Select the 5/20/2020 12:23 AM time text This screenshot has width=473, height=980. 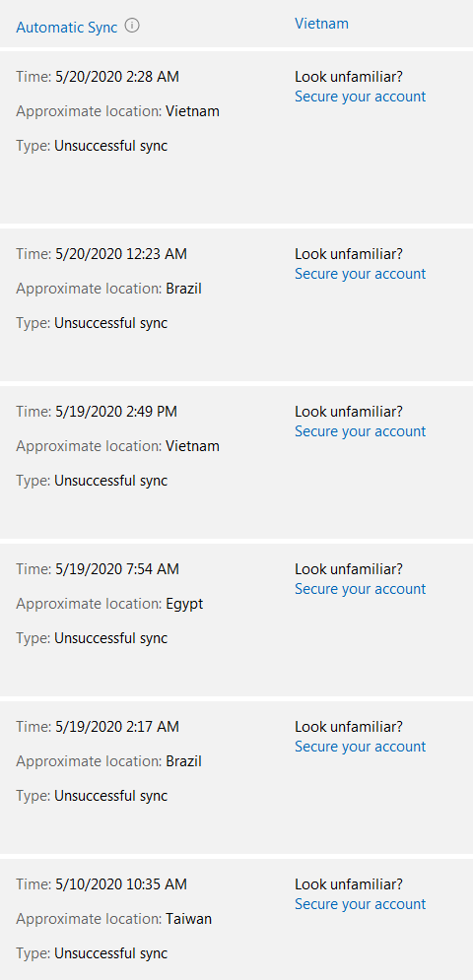(121, 254)
